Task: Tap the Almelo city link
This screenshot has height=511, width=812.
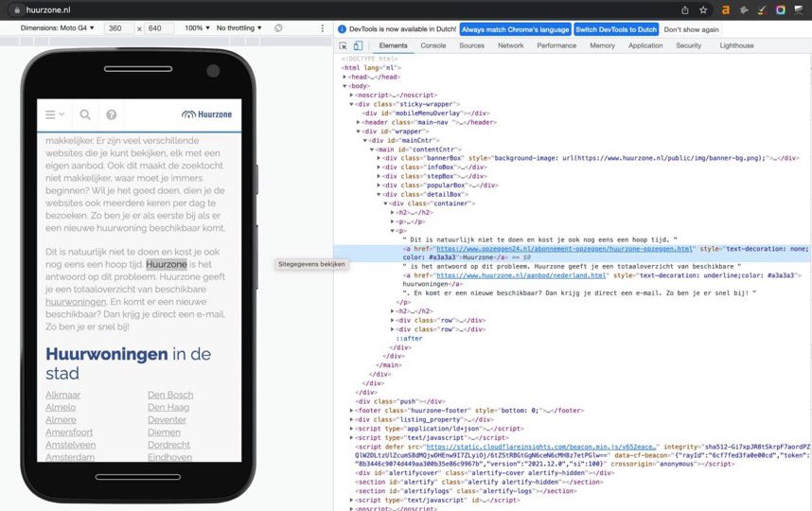Action: pyautogui.click(x=61, y=407)
